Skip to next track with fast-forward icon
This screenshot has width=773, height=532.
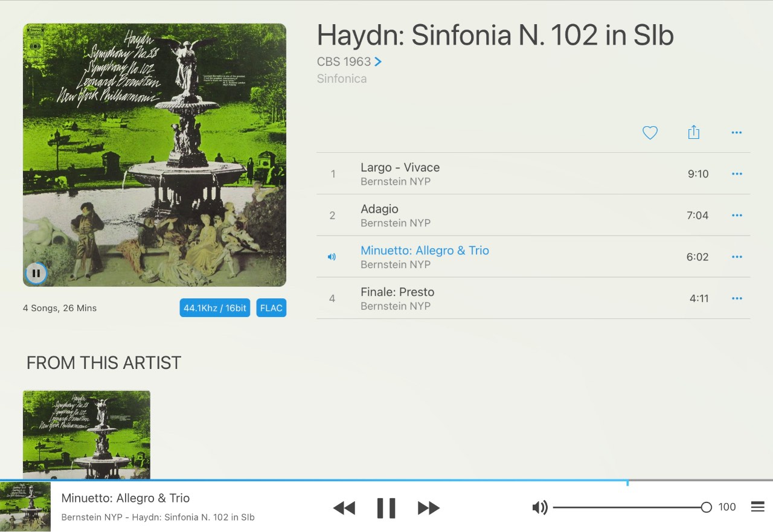pyautogui.click(x=429, y=508)
